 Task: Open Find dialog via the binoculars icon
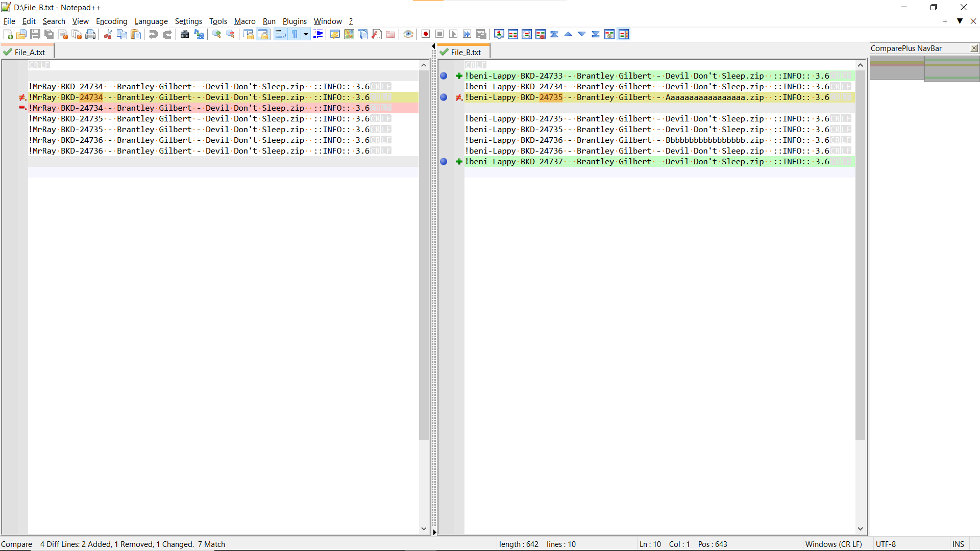(184, 34)
